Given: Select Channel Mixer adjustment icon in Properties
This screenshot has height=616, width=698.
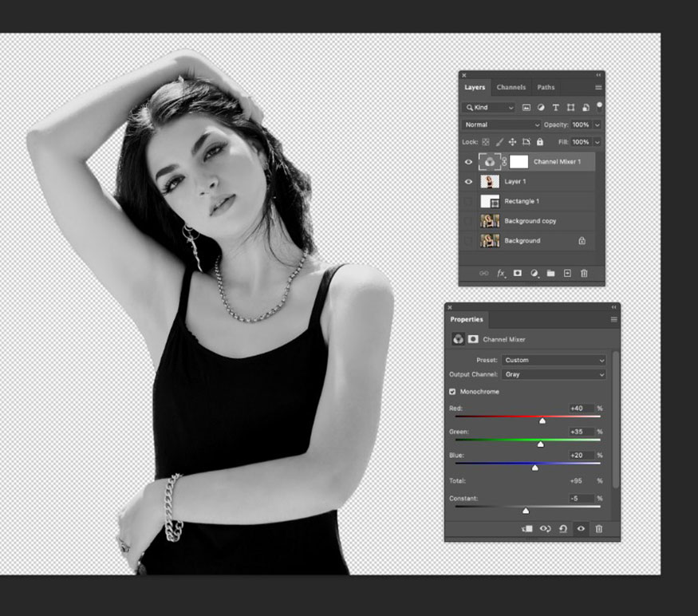Looking at the screenshot, I should tap(458, 339).
